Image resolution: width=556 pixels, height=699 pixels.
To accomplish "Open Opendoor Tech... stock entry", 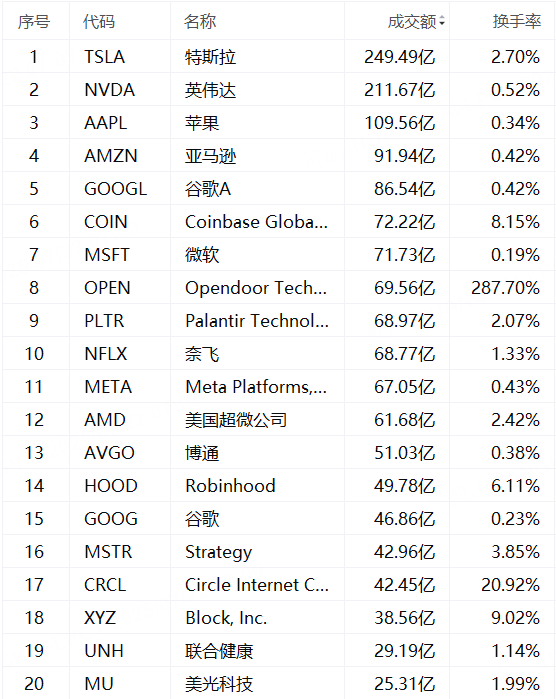I will point(256,288).
